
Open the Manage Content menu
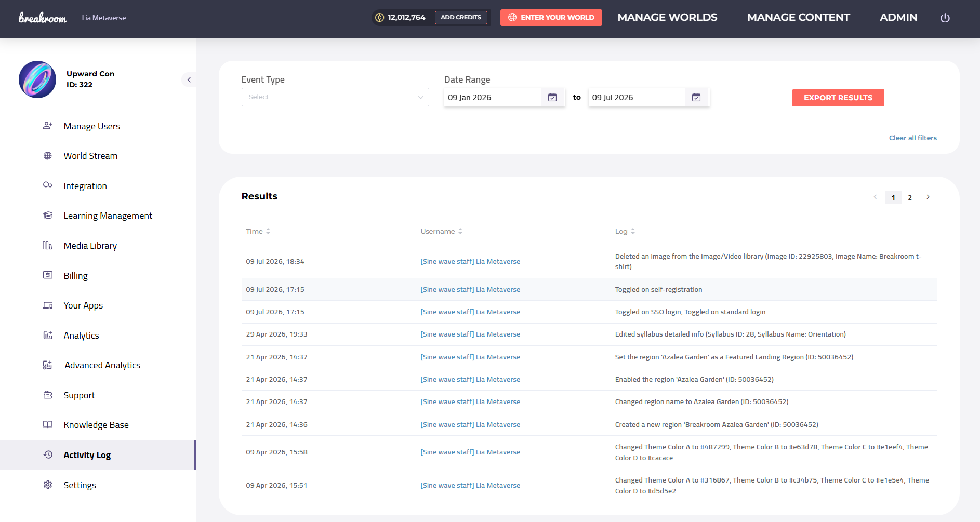[x=799, y=17]
